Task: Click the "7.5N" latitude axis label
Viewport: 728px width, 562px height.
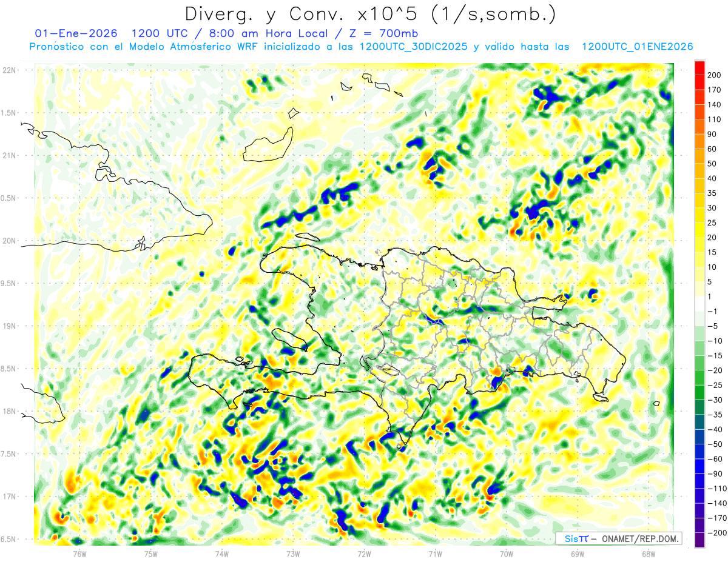Action: tap(9, 454)
